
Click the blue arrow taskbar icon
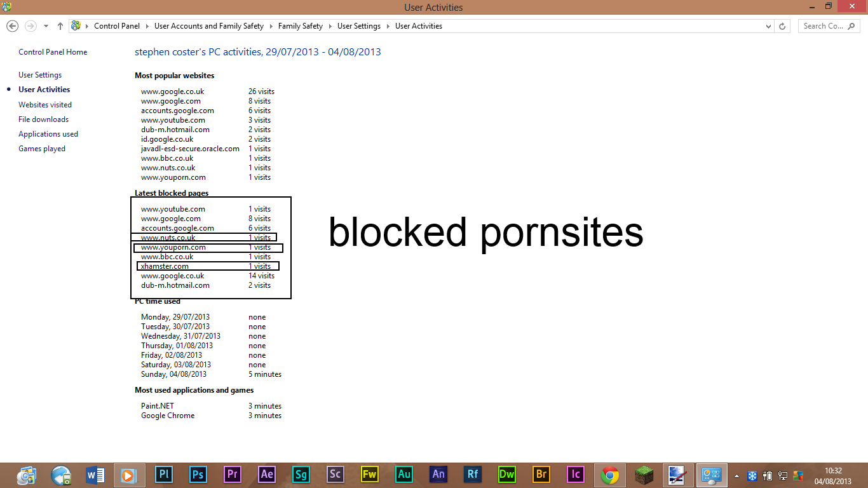coord(61,474)
